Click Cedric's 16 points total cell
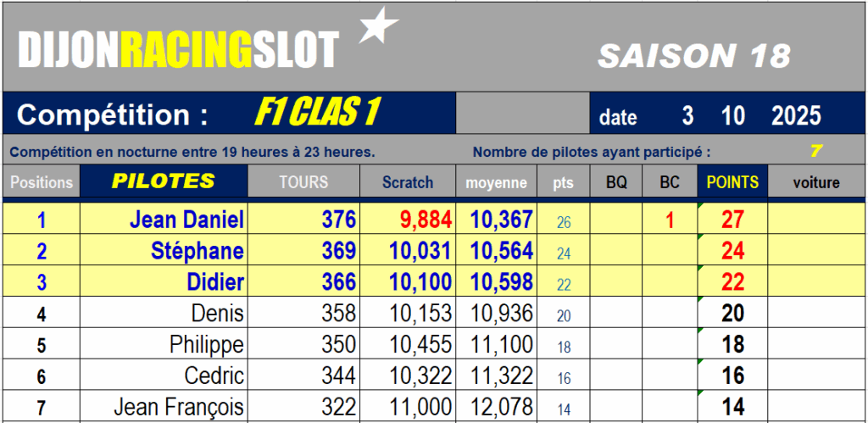868x423 pixels. point(732,376)
